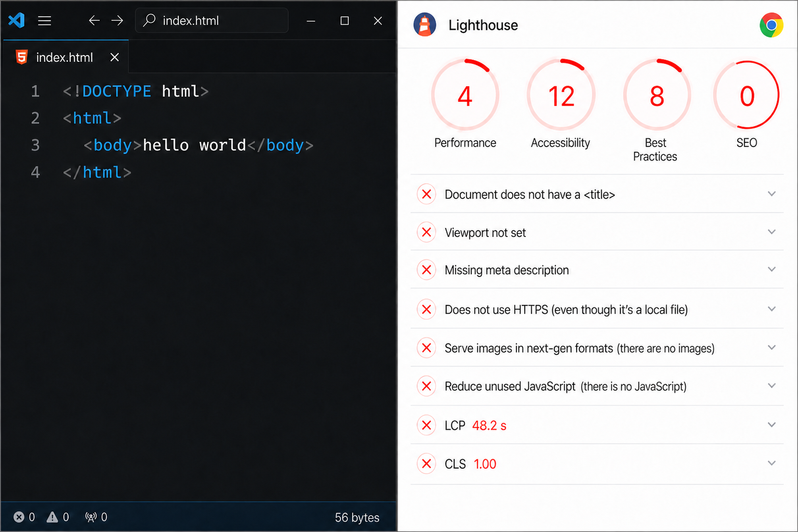
Task: Expand the 'Viewport not set' audit chevron
Action: coord(771,232)
